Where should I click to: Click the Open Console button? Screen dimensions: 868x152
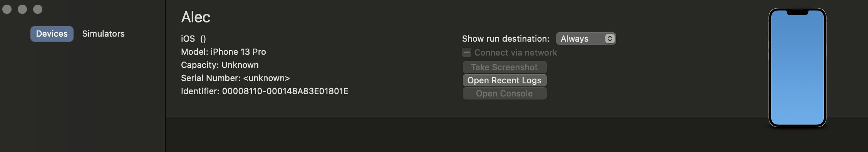point(504,93)
